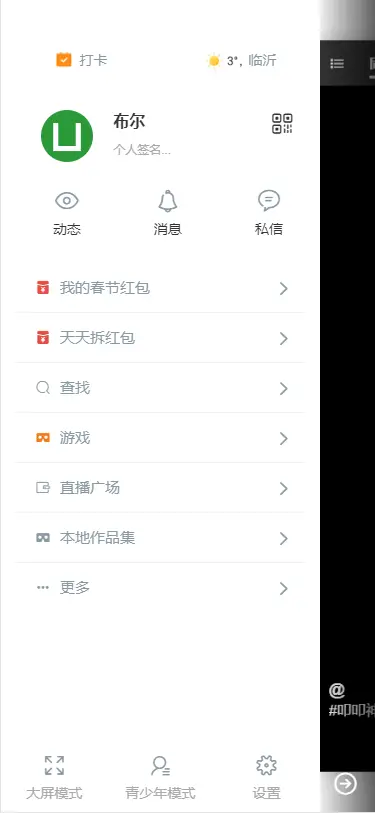
Task: Open 本地作品集 local works entry
Action: click(x=160, y=538)
